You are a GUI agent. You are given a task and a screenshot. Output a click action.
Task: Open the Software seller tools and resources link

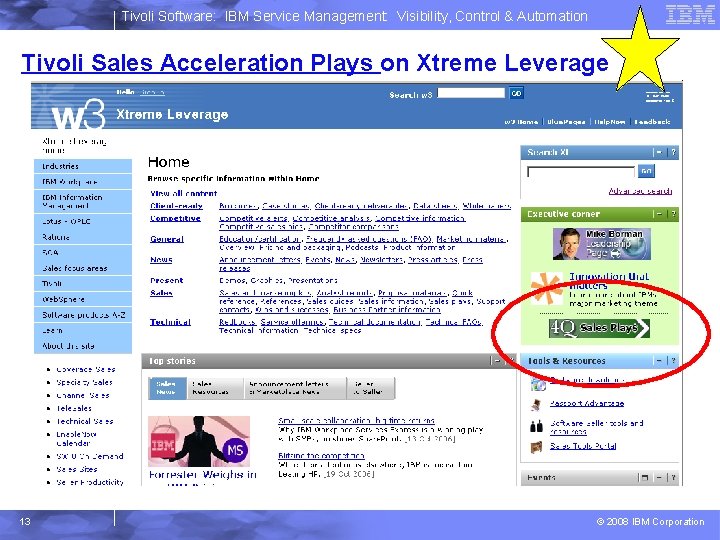(596, 427)
